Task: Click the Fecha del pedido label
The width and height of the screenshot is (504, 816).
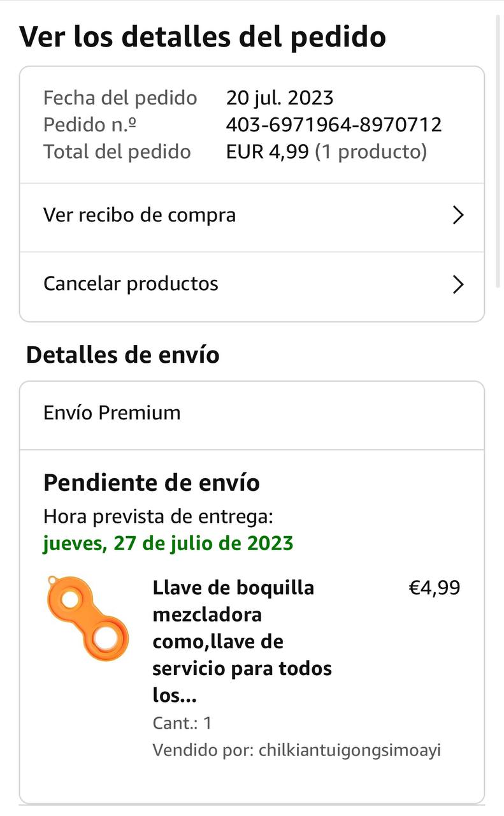Action: [x=120, y=98]
